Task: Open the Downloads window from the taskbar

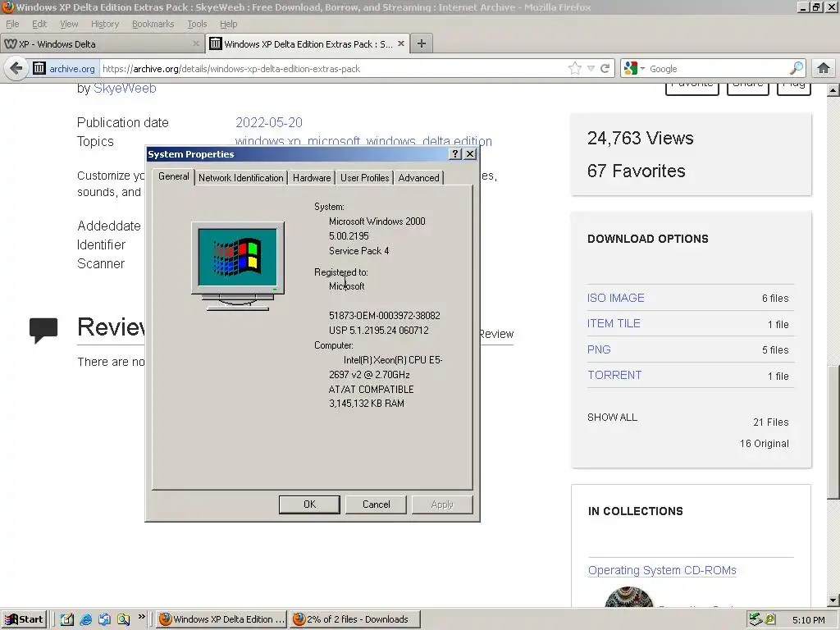Action: pyautogui.click(x=355, y=619)
